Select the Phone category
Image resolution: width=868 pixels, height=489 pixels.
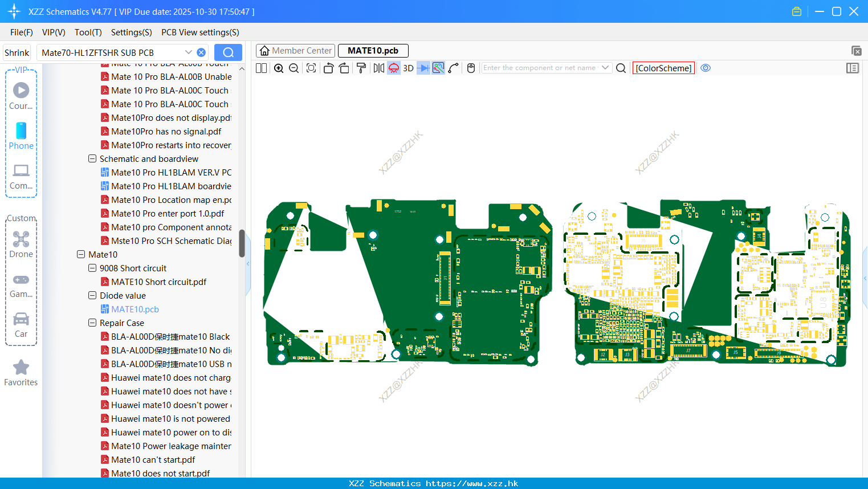click(x=21, y=136)
